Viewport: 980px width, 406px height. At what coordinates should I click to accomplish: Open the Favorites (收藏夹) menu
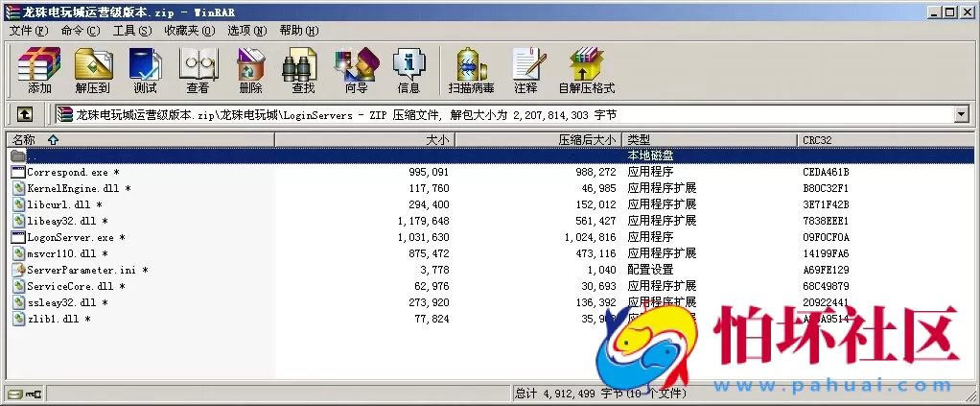189,31
